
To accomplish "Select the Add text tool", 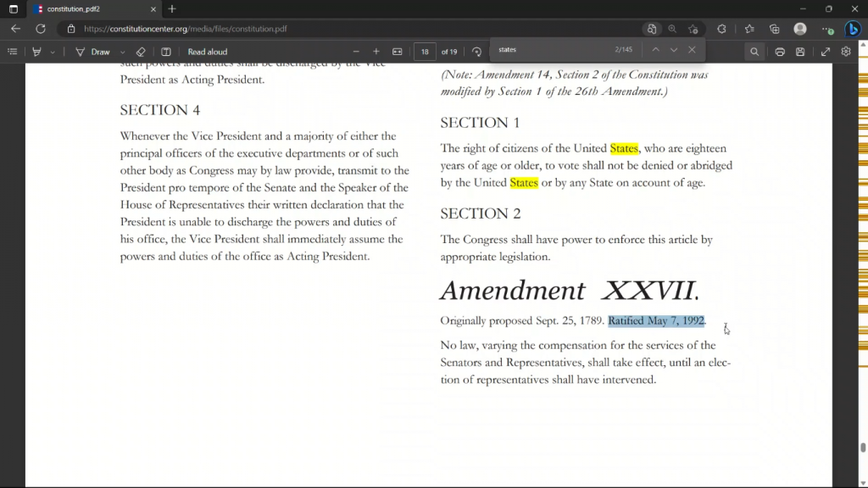I will point(165,52).
